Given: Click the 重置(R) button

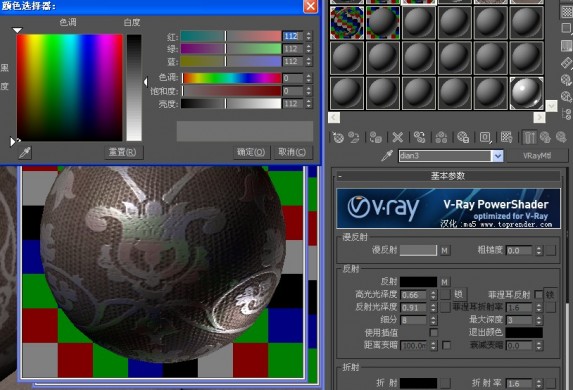Looking at the screenshot, I should (122, 152).
